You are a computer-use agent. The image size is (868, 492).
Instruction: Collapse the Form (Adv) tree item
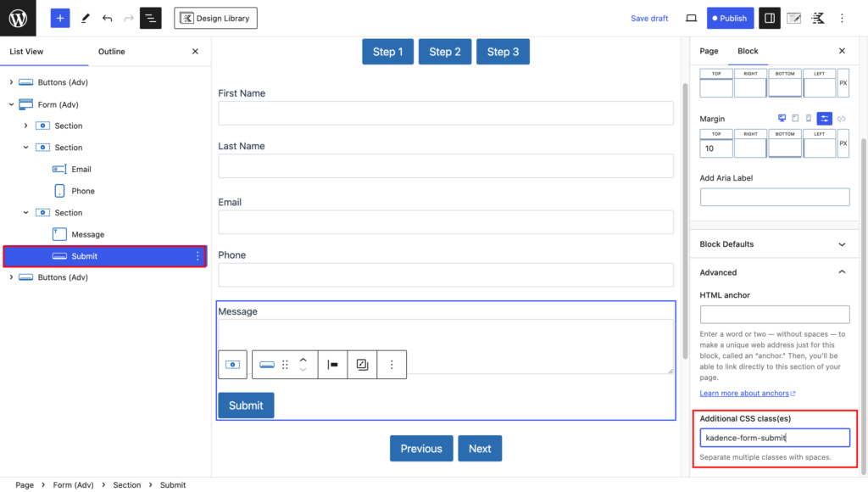[11, 103]
